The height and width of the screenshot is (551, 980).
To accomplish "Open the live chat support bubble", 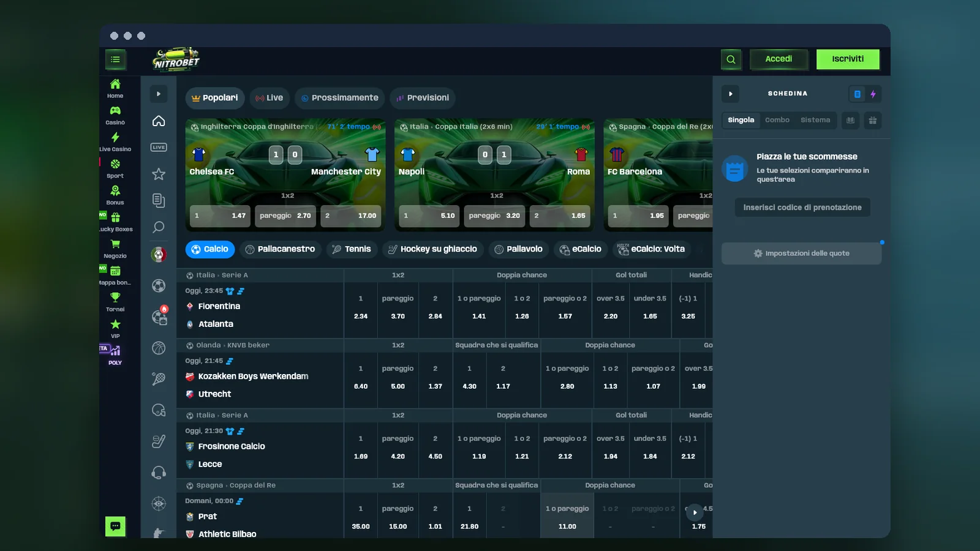I will [115, 526].
